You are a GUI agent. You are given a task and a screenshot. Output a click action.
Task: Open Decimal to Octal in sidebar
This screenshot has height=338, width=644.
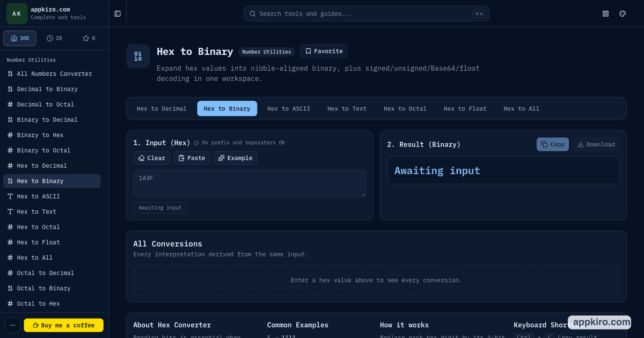(52, 104)
